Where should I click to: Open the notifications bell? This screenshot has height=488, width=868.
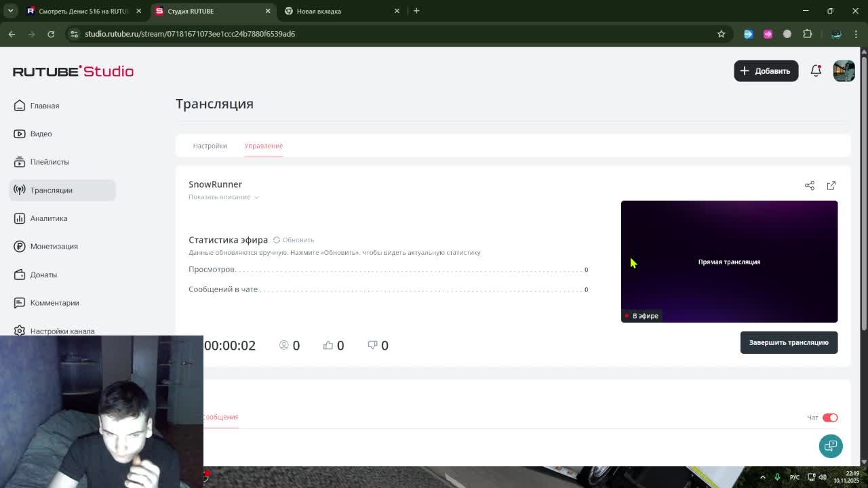point(816,70)
